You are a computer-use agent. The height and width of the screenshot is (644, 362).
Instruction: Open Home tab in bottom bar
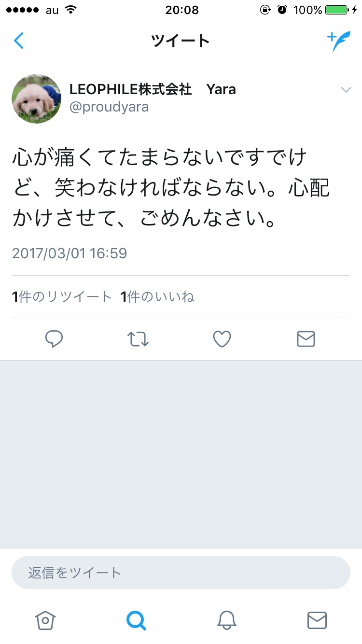coord(45,620)
